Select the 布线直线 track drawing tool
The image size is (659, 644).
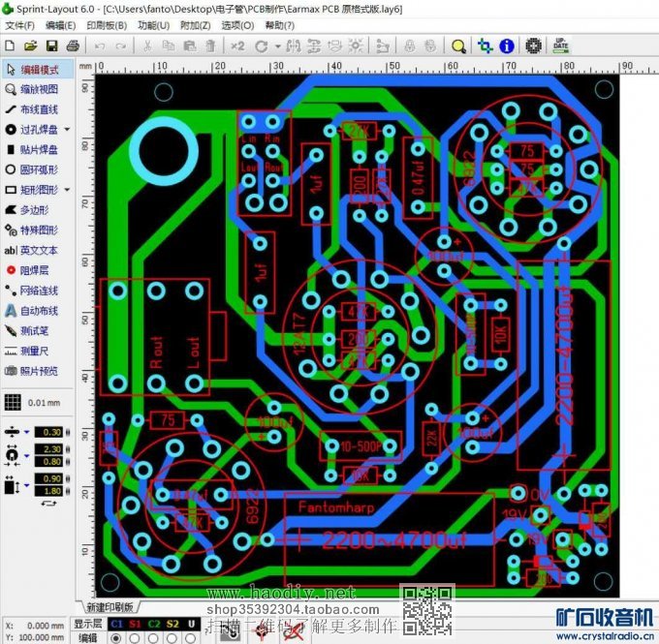pyautogui.click(x=34, y=109)
